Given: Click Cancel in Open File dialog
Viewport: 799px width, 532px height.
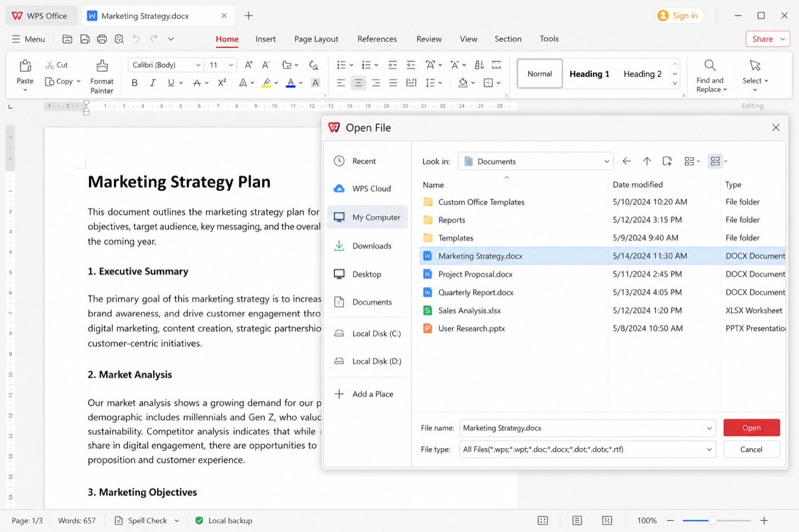Looking at the screenshot, I should (x=752, y=449).
